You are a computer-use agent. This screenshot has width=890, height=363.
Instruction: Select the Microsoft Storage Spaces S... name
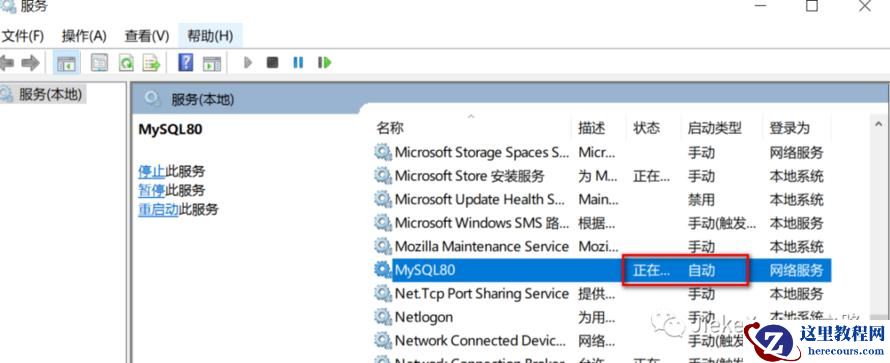[481, 152]
